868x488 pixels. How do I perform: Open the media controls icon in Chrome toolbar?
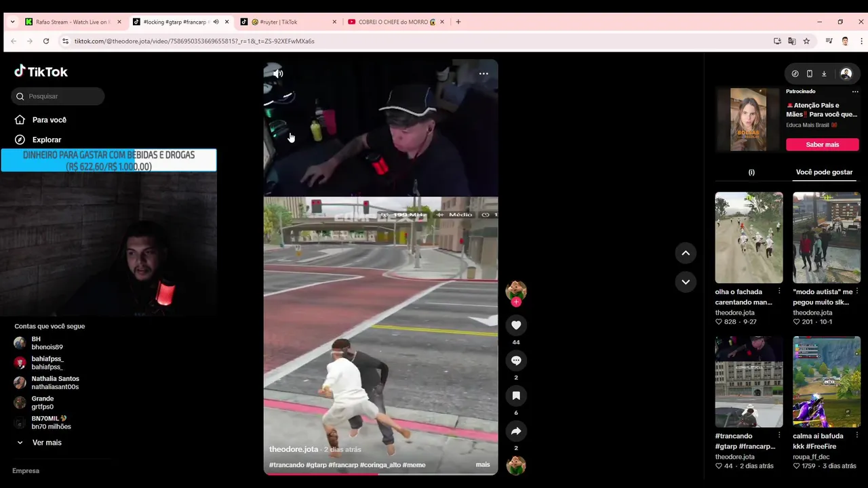(829, 41)
